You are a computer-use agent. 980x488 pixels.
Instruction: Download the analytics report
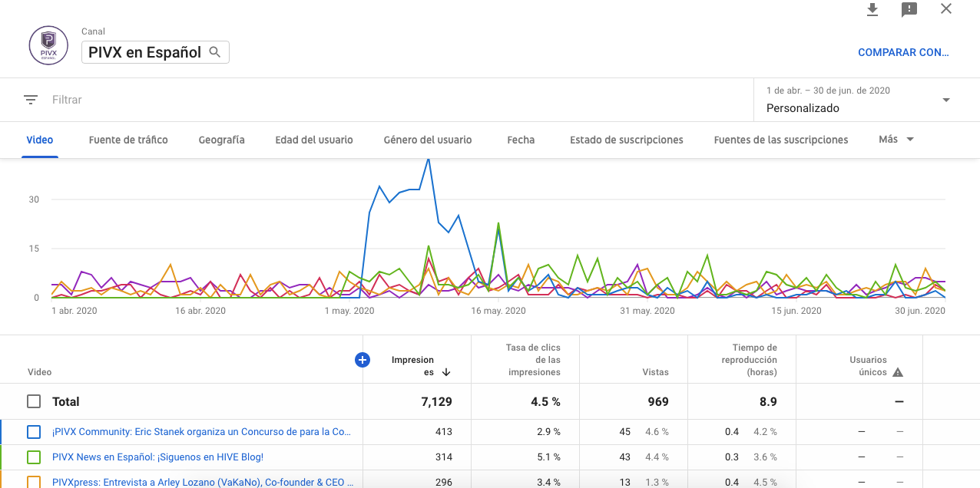(x=872, y=9)
